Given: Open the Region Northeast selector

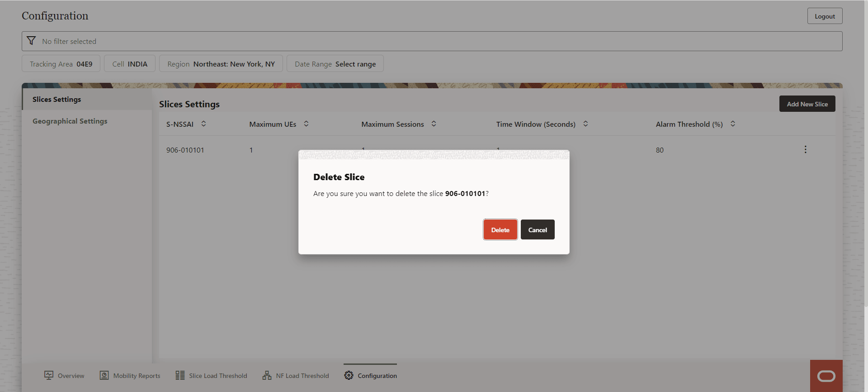Looking at the screenshot, I should tap(221, 64).
